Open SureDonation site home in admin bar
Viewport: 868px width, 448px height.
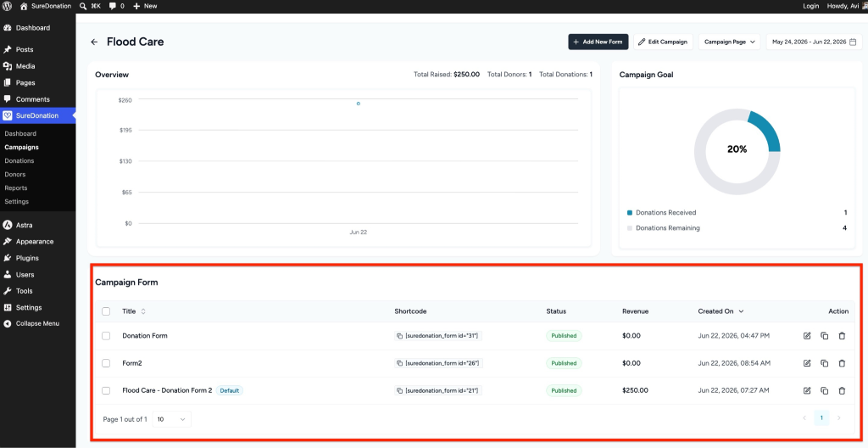46,6
